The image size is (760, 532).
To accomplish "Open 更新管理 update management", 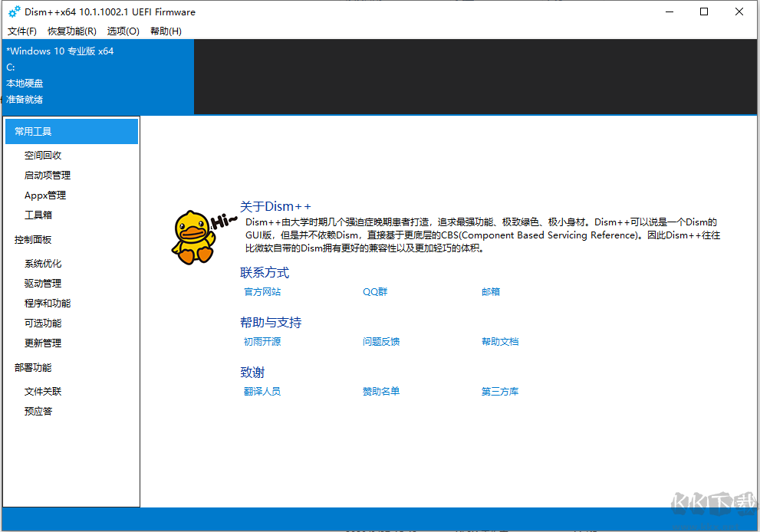I will pyautogui.click(x=42, y=343).
